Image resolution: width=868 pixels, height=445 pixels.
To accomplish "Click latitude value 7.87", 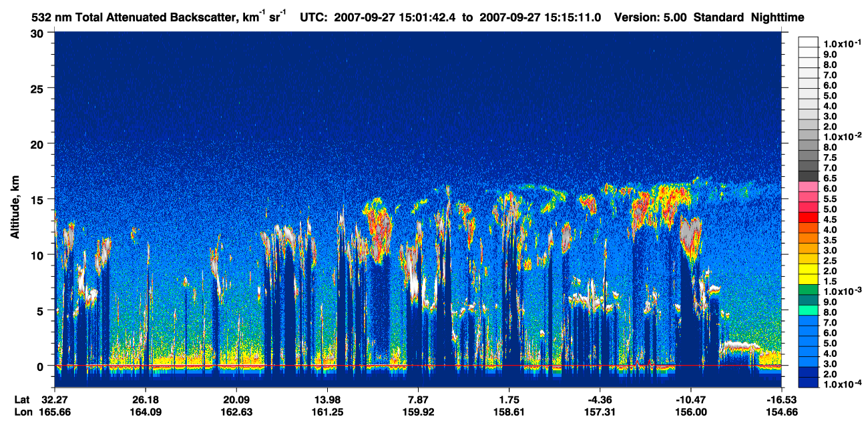I will pyautogui.click(x=418, y=399).
